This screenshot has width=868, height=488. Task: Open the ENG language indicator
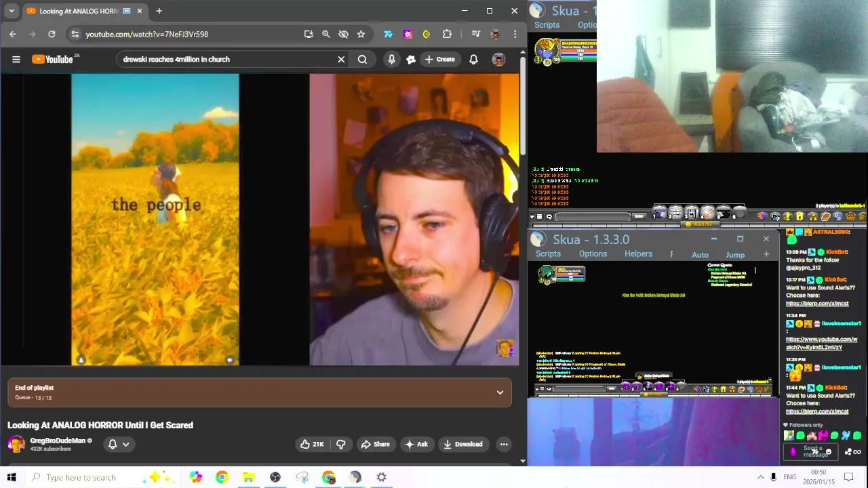tap(789, 477)
